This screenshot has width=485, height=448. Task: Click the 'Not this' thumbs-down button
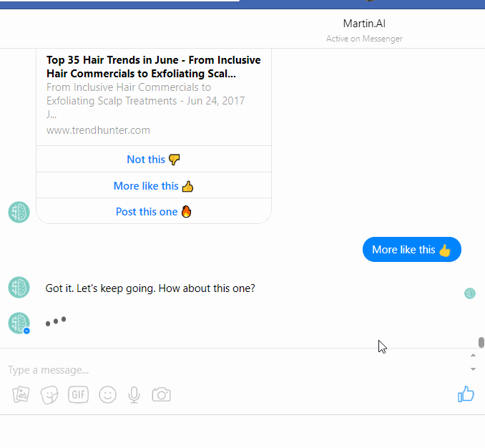154,159
